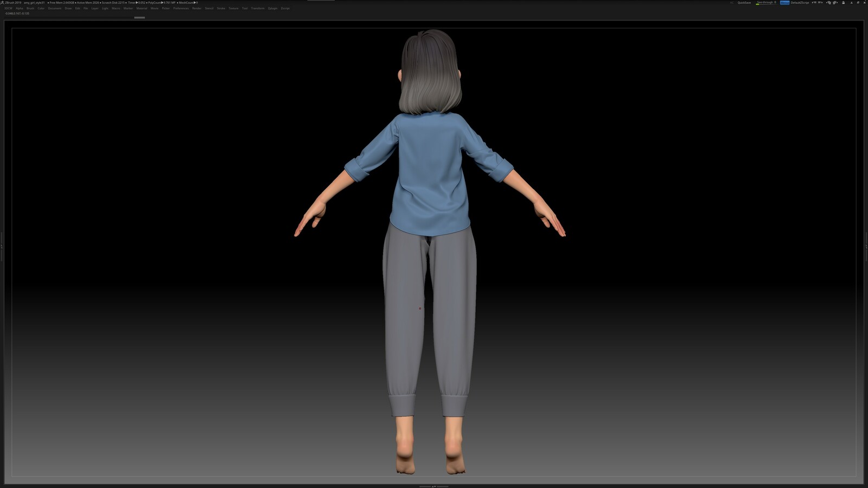Adjust the See-through slider
The image size is (868, 488).
(x=767, y=3)
